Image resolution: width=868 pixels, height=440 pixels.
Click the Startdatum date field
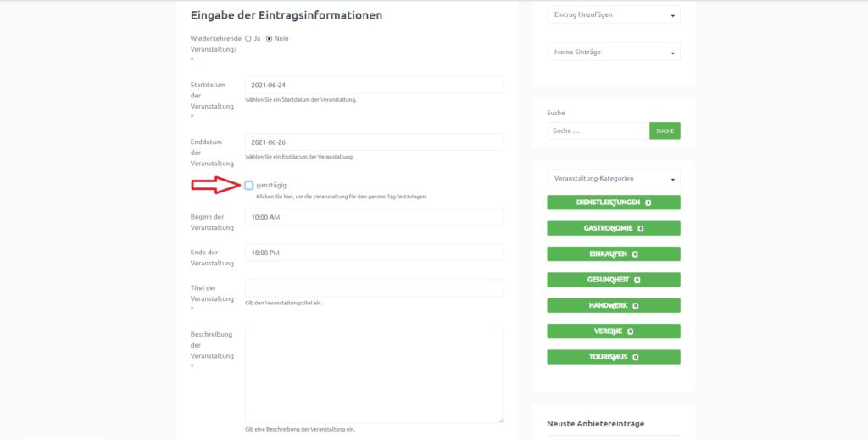click(374, 86)
